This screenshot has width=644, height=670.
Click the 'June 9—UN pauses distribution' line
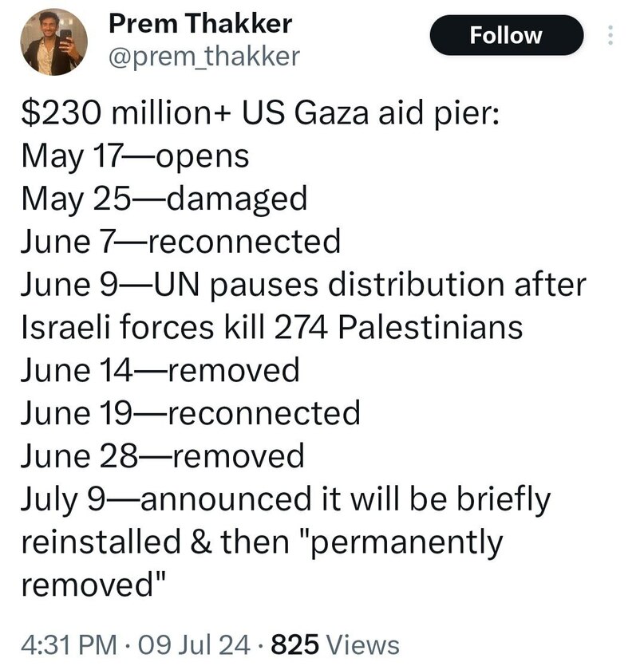coord(303,286)
